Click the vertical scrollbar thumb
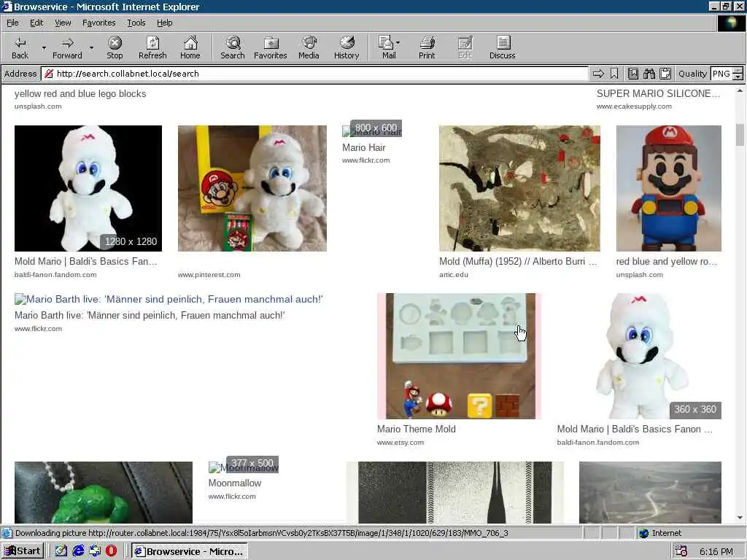The image size is (747, 560). click(740, 134)
